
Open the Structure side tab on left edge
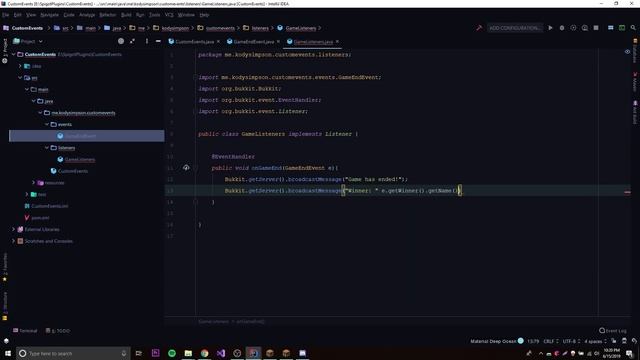(x=5, y=305)
